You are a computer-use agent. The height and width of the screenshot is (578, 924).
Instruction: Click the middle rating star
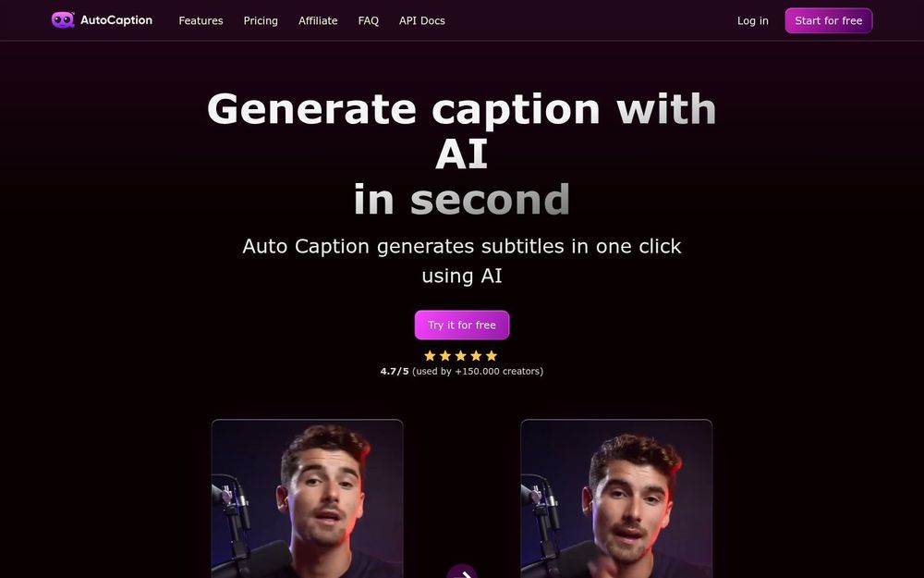click(461, 356)
